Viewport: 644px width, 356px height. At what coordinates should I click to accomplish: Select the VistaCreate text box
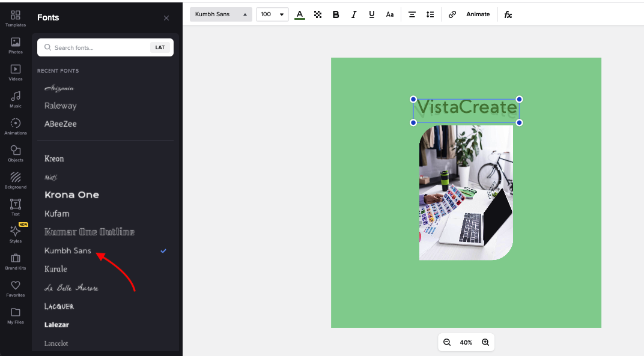tap(466, 111)
